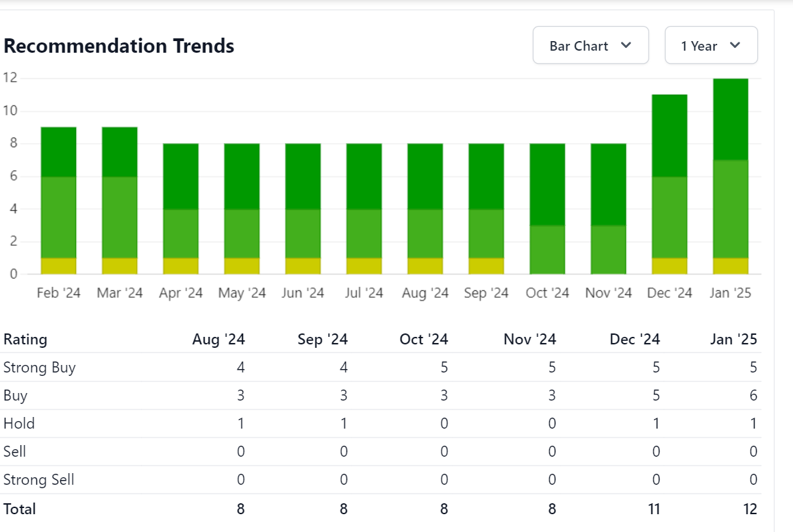The width and height of the screenshot is (793, 532).
Task: Click the Recommendation Trends heading
Action: click(x=119, y=46)
